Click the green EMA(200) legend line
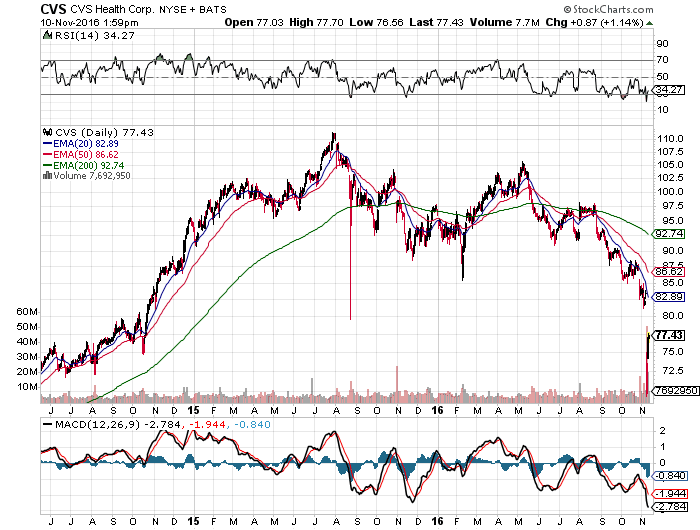 pyautogui.click(x=47, y=165)
